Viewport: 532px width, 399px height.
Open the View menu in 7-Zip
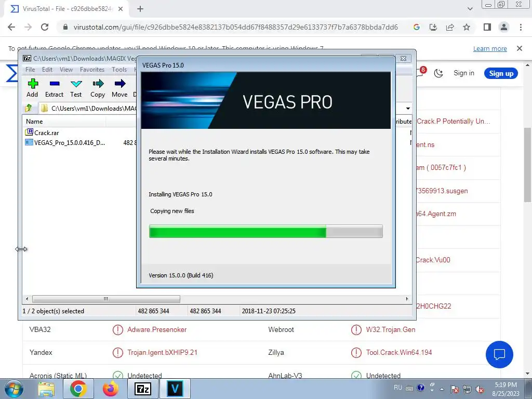(x=66, y=70)
